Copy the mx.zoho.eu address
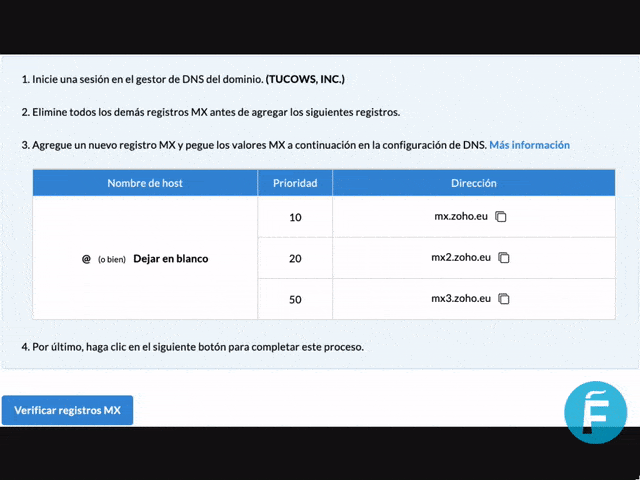The height and width of the screenshot is (480, 640). 501,217
